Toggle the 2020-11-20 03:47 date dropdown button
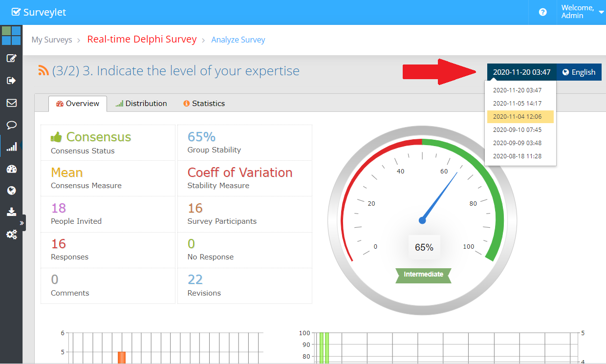This screenshot has height=364, width=606. click(521, 72)
